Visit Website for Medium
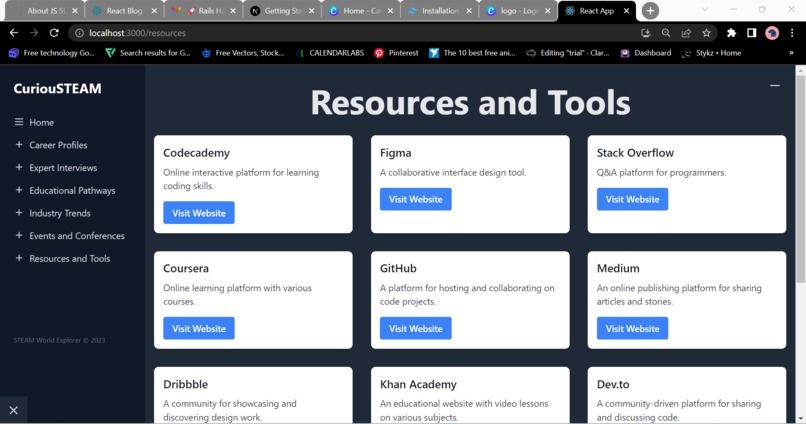Image resolution: width=806 pixels, height=424 pixels. (632, 328)
